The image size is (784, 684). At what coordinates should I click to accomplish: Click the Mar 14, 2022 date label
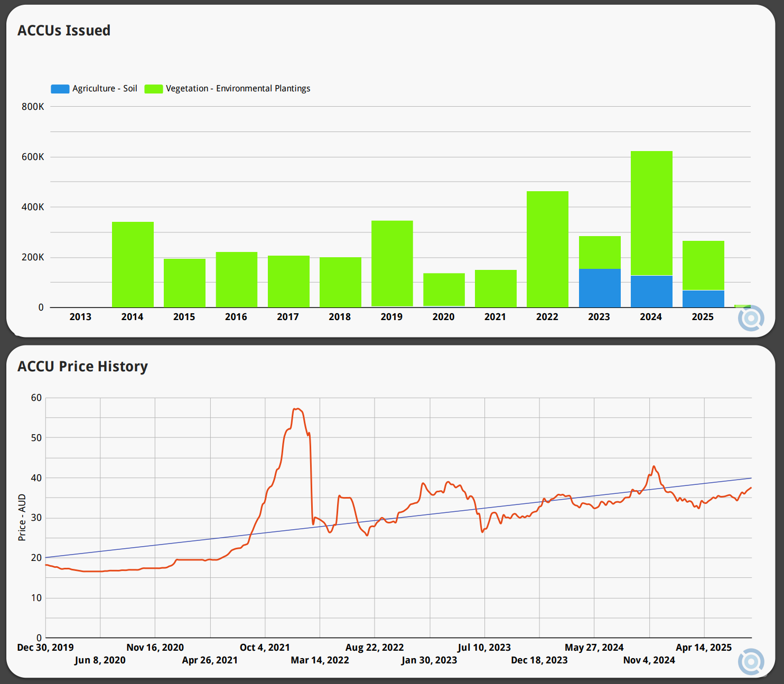[x=320, y=660]
